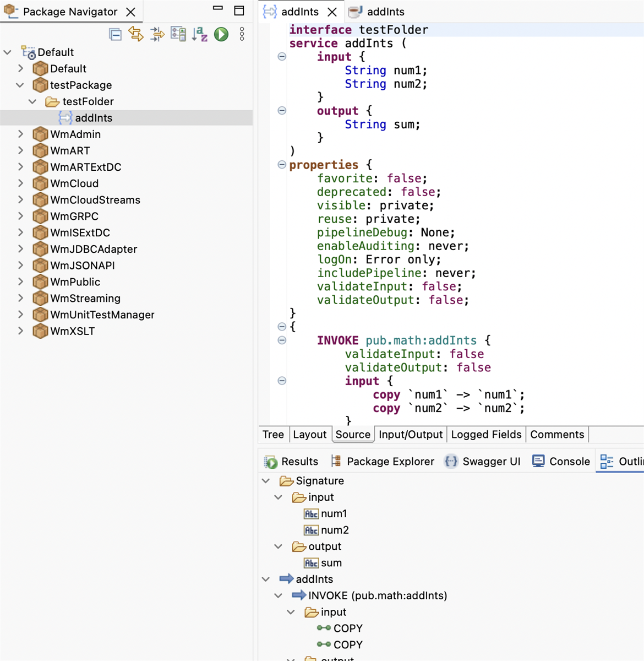
Task: Click the num2 field icon in Outline
Action: pos(311,530)
